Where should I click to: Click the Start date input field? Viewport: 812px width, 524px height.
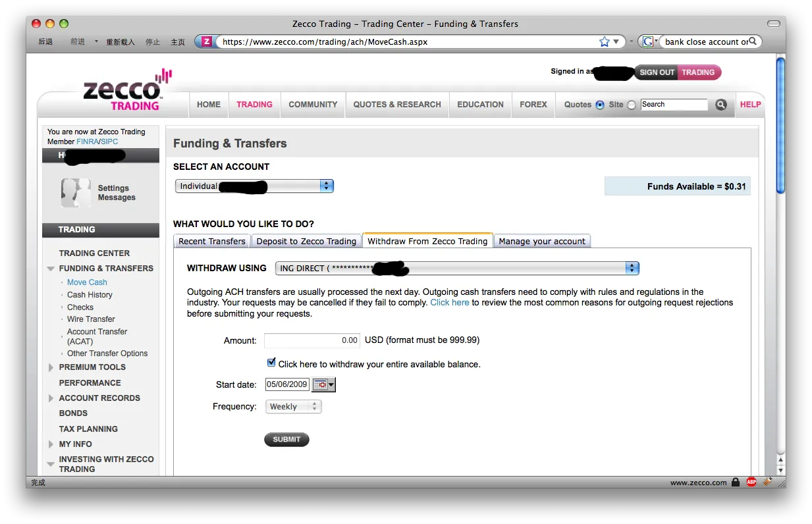(288, 384)
